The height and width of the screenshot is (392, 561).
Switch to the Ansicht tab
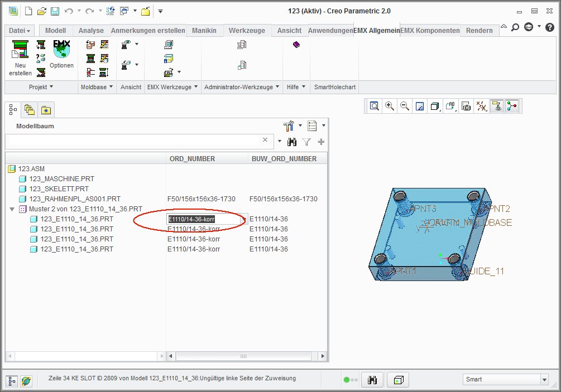coord(290,31)
